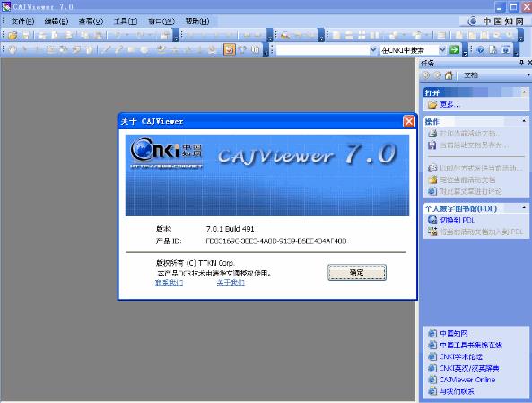Click the blue help question icon in toolbar

point(481,50)
